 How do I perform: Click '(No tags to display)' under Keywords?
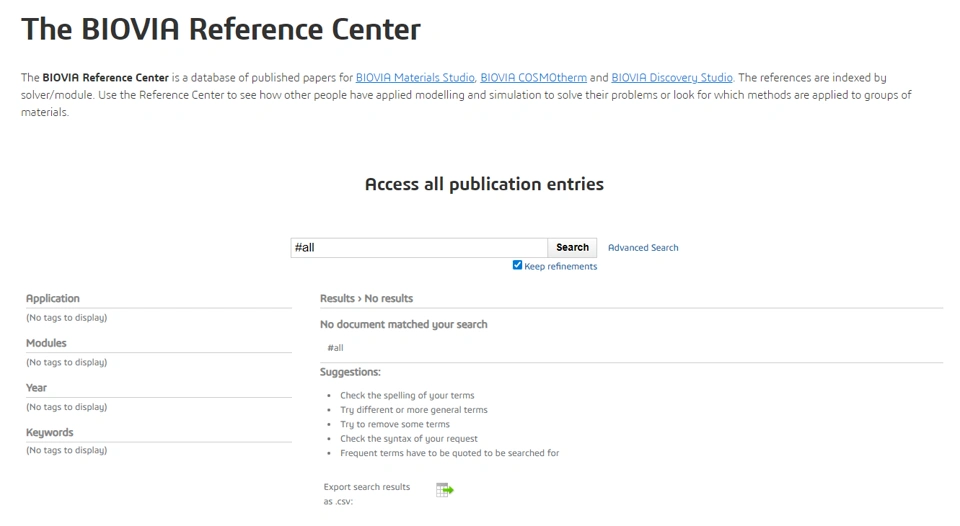[66, 450]
